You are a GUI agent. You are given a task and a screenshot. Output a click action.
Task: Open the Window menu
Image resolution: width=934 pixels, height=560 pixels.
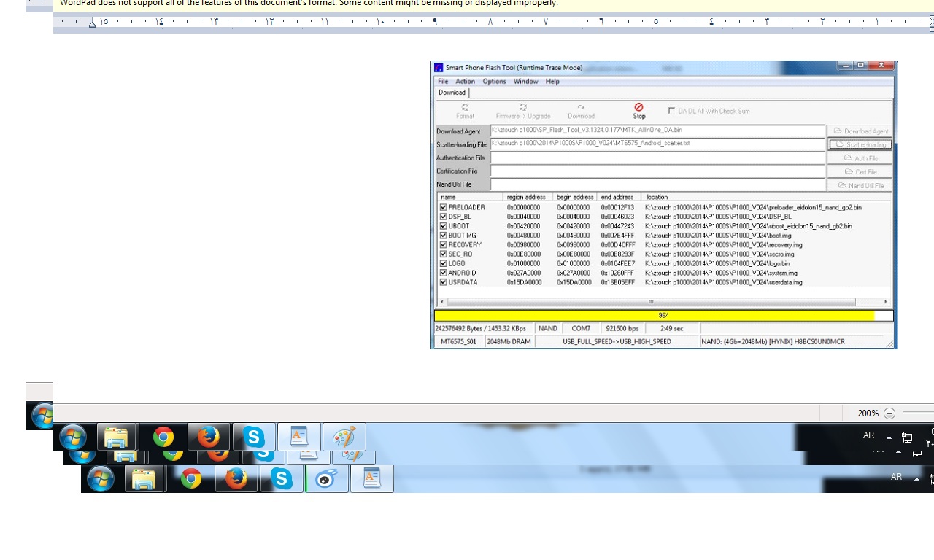525,82
